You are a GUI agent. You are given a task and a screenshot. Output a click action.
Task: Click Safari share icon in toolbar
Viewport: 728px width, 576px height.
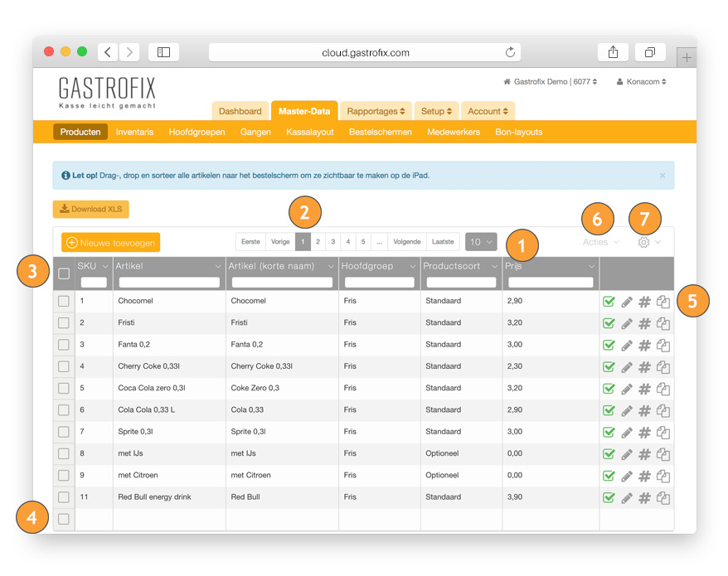[x=613, y=52]
